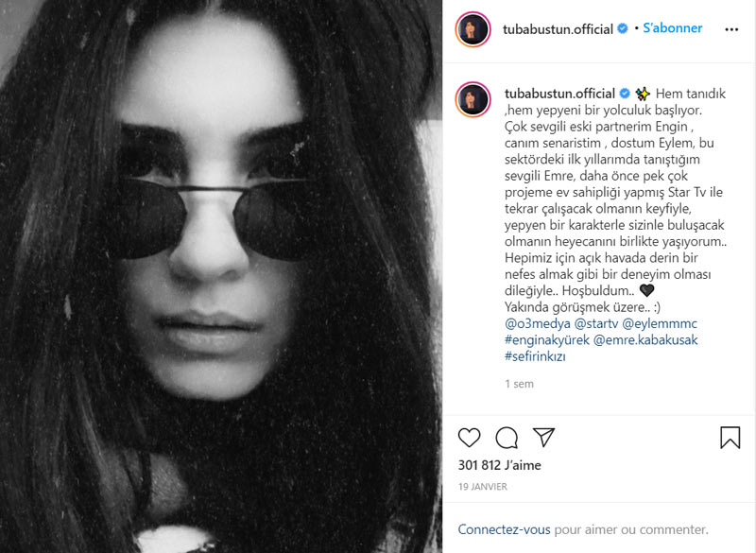Follow the account via S'abonner
The height and width of the screenshot is (553, 756).
click(672, 28)
